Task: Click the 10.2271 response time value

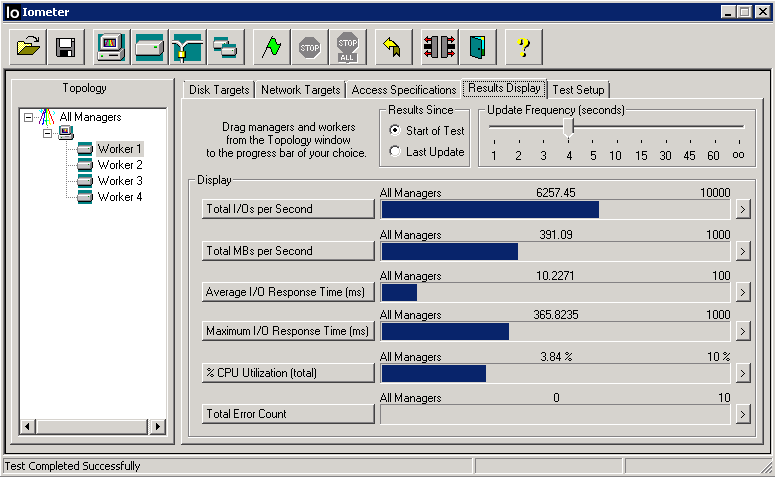Action: [555, 276]
